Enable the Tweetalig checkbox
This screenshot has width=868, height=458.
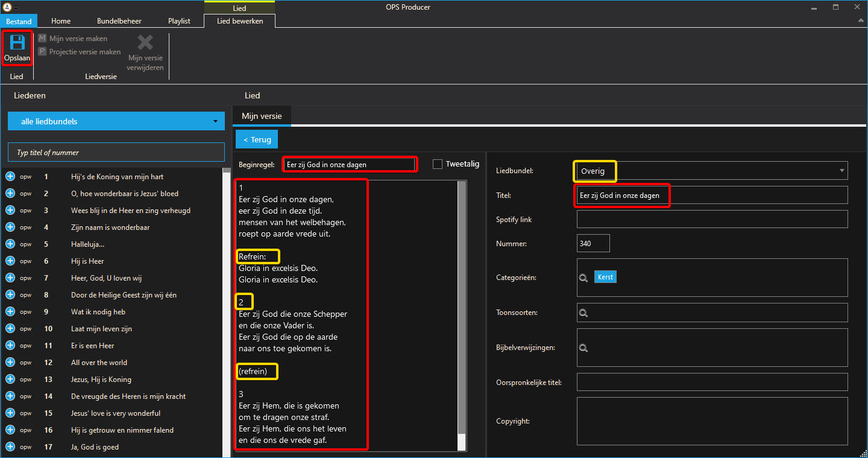click(438, 164)
